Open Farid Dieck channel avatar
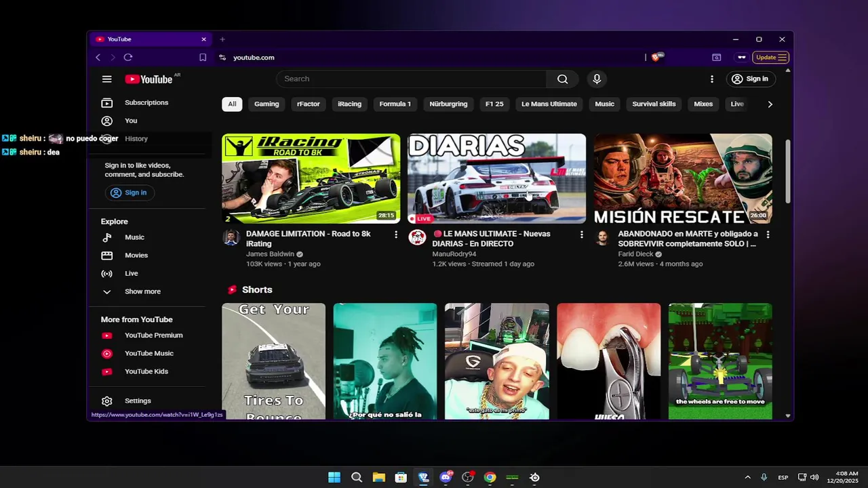This screenshot has width=868, height=488. (602, 237)
